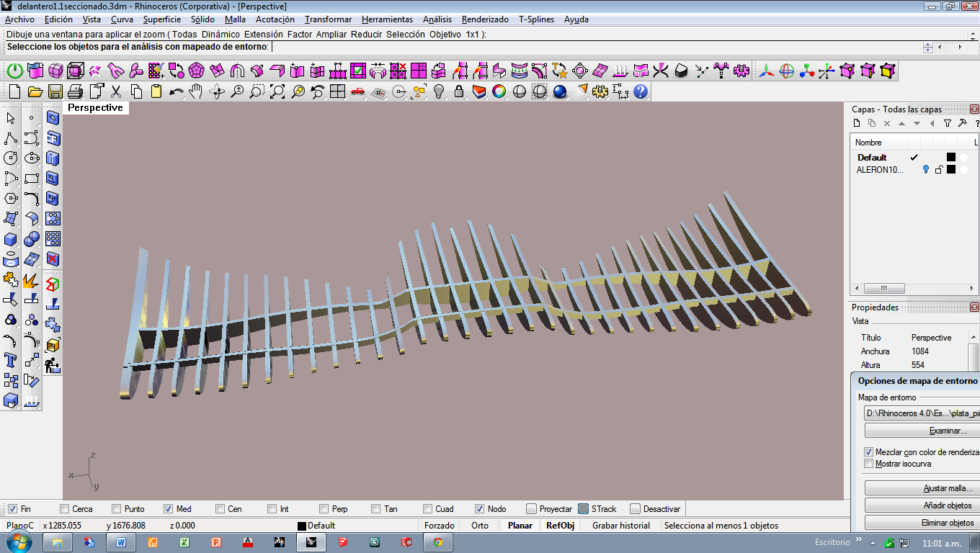Uncheck Mezclar con color de renderizado

pos(869,452)
